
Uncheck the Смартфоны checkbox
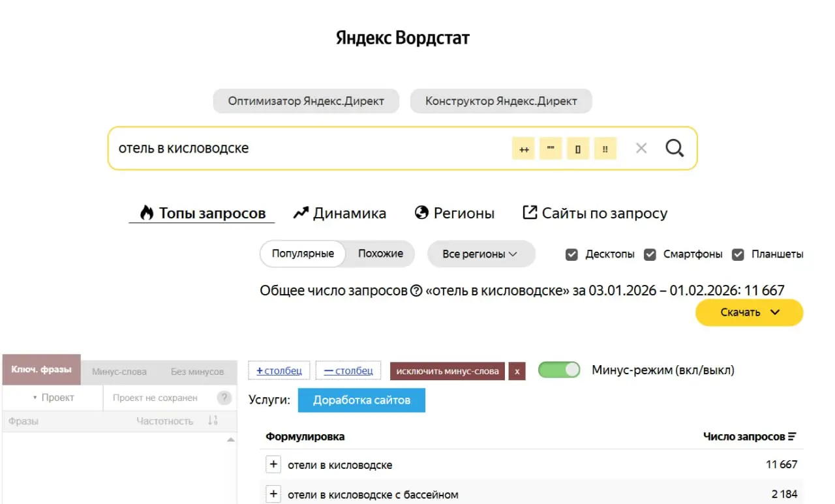[x=650, y=254]
